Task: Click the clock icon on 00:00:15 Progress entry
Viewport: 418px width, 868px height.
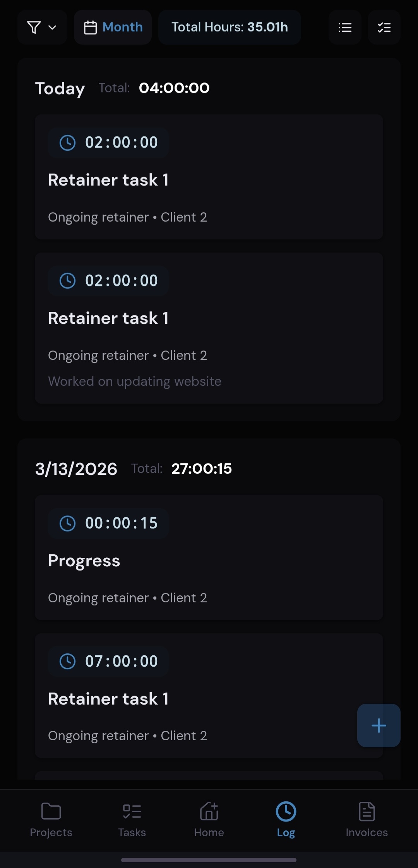Action: [x=68, y=523]
